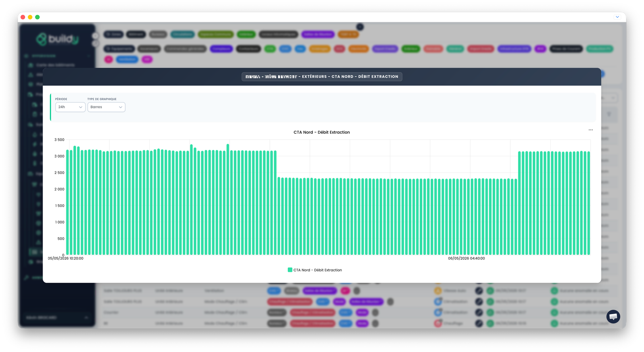This screenshot has height=352, width=644.
Task: Open the chat support bubble
Action: pos(613,317)
